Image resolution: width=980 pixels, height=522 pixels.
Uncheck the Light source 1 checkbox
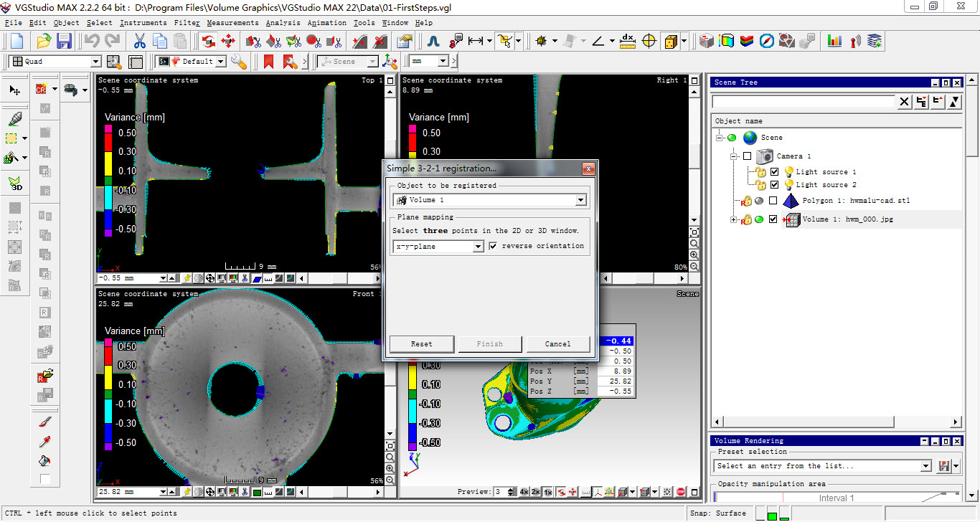click(774, 172)
